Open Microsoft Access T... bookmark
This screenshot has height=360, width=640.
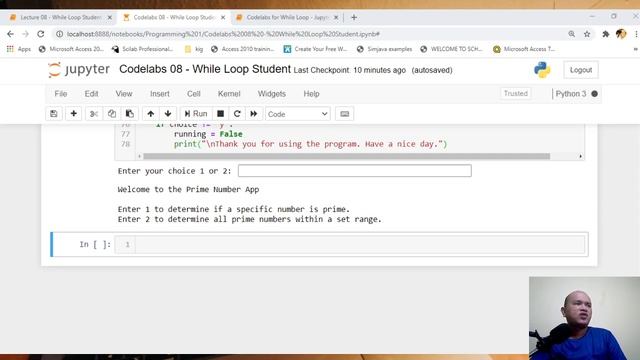524,49
